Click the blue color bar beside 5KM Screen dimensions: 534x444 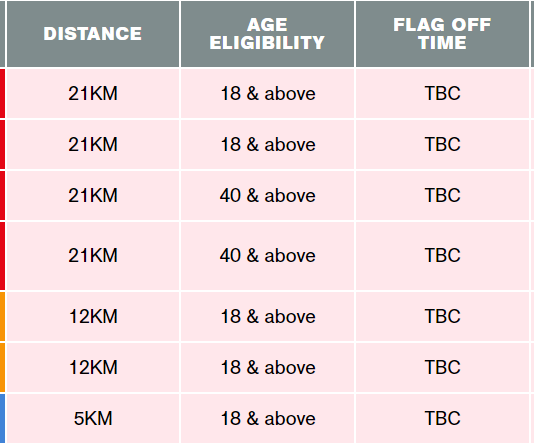[2, 418]
